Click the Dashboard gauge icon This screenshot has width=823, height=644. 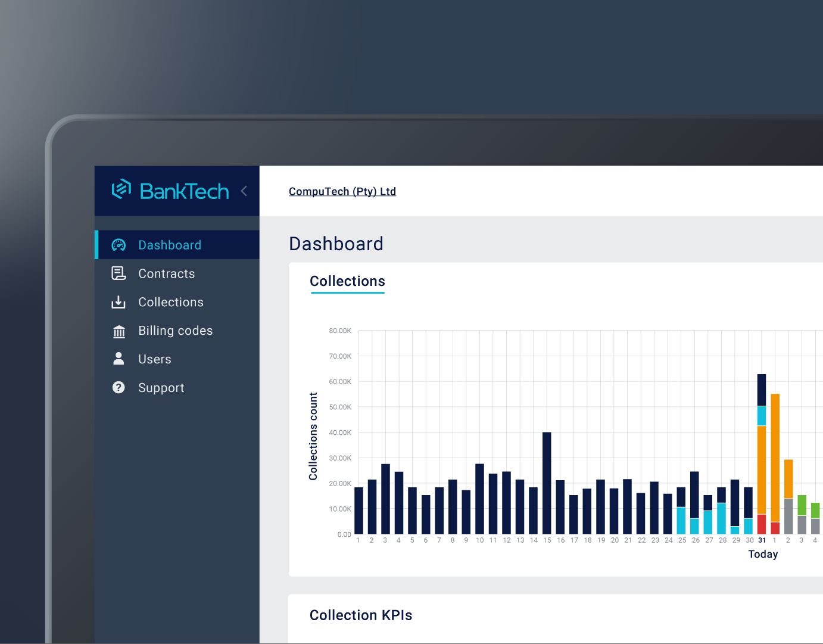pyautogui.click(x=119, y=245)
